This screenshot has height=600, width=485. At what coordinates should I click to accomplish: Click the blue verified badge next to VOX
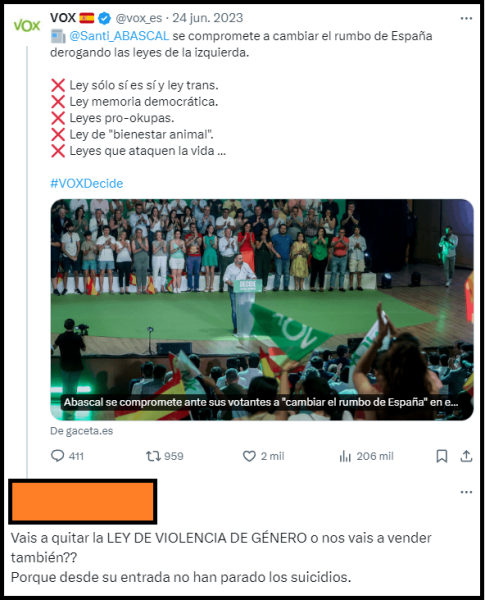point(105,18)
